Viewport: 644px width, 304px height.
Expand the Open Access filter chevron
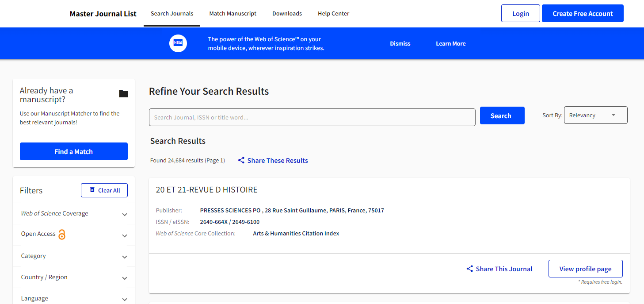coord(125,236)
